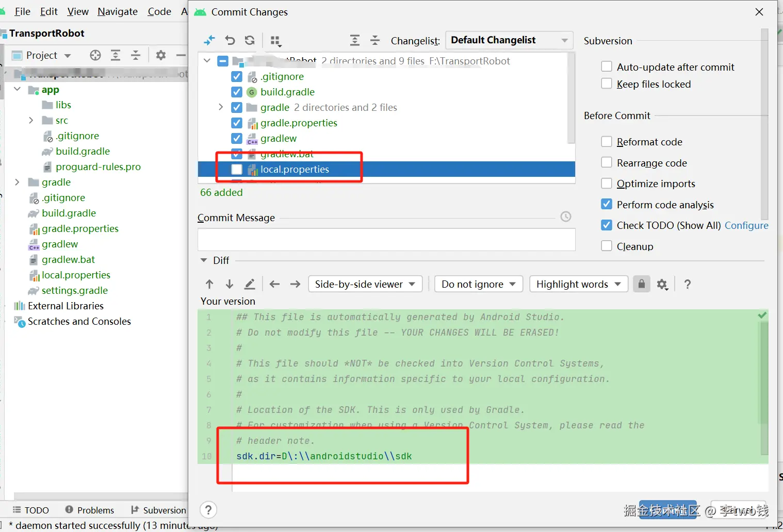Open the Changelist dropdown

pos(509,40)
